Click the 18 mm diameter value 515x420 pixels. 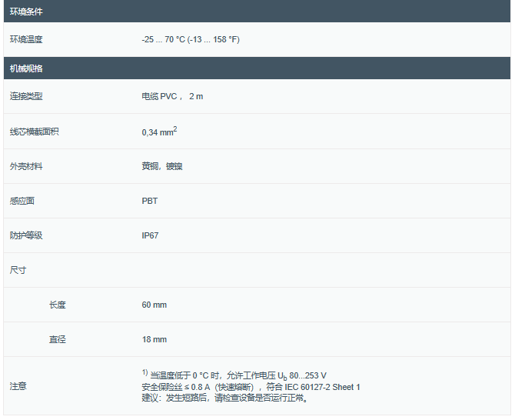coord(154,339)
